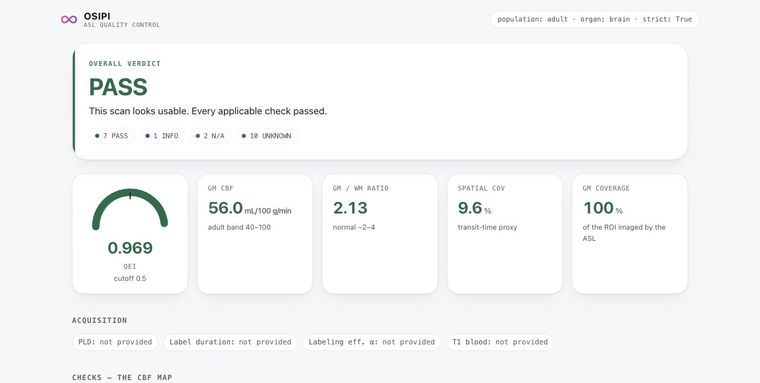Click the 'normal ~2–4' note
Image resolution: width=760 pixels, height=383 pixels.
click(354, 227)
